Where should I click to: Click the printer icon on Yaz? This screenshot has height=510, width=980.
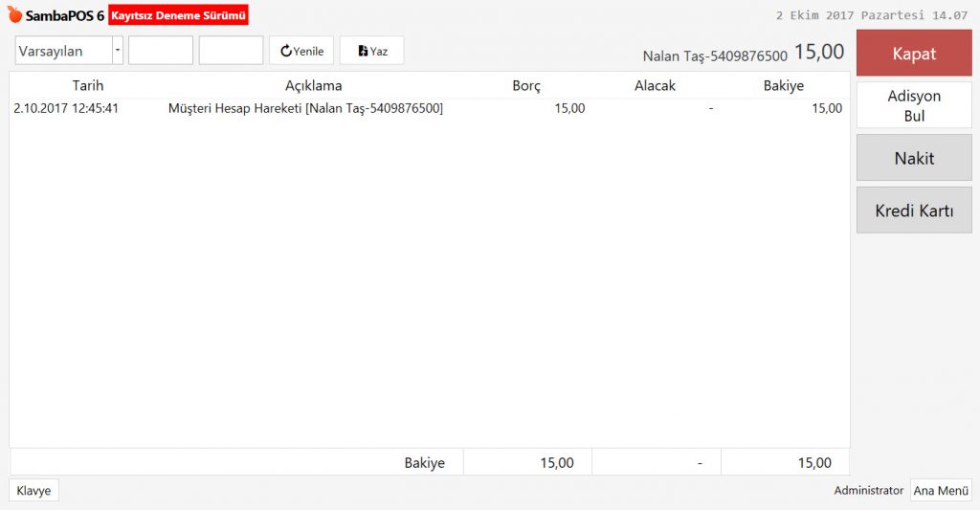(x=363, y=51)
